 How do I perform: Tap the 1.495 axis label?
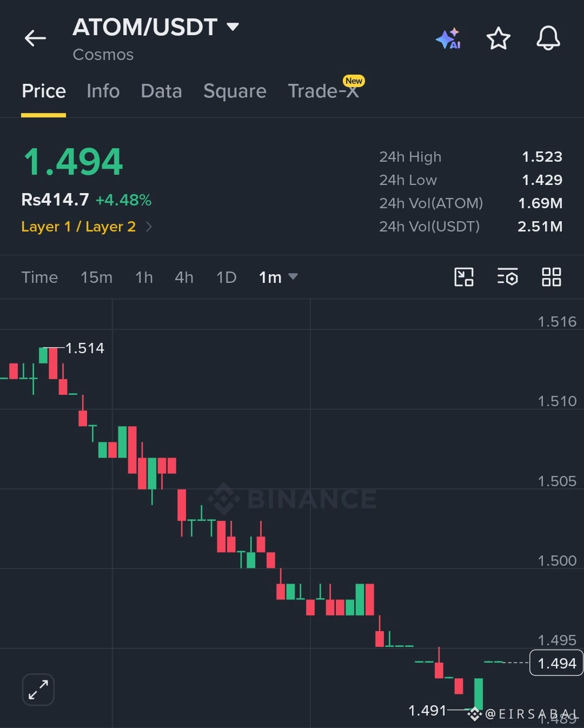[557, 640]
